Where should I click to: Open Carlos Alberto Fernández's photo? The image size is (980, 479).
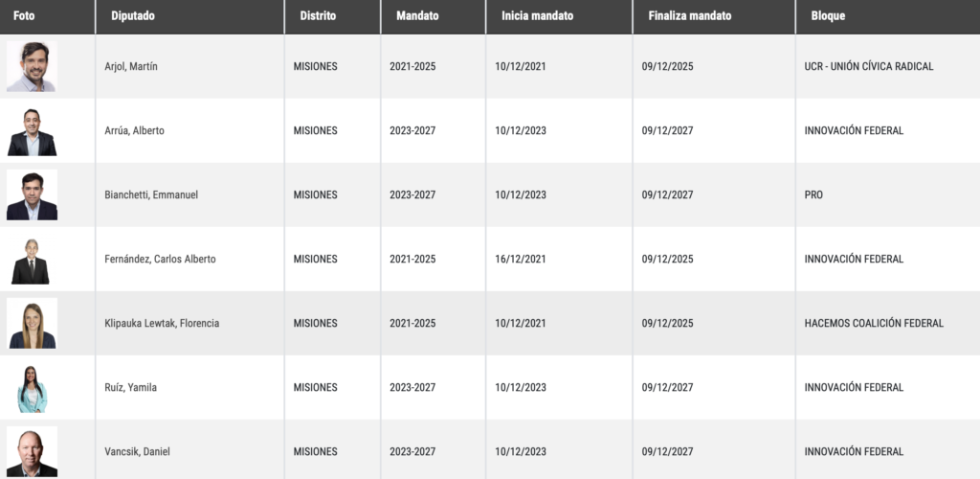(32, 259)
